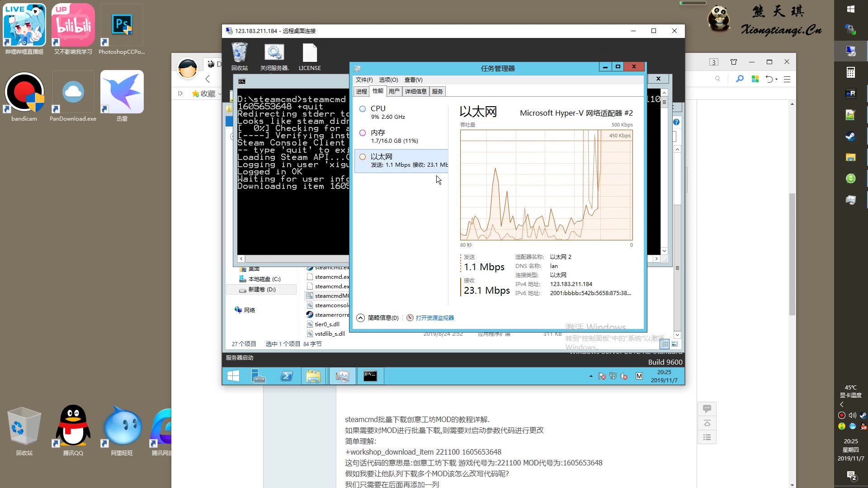The width and height of the screenshot is (868, 488).
Task: Switch Explorer to details view icon
Action: (665, 344)
